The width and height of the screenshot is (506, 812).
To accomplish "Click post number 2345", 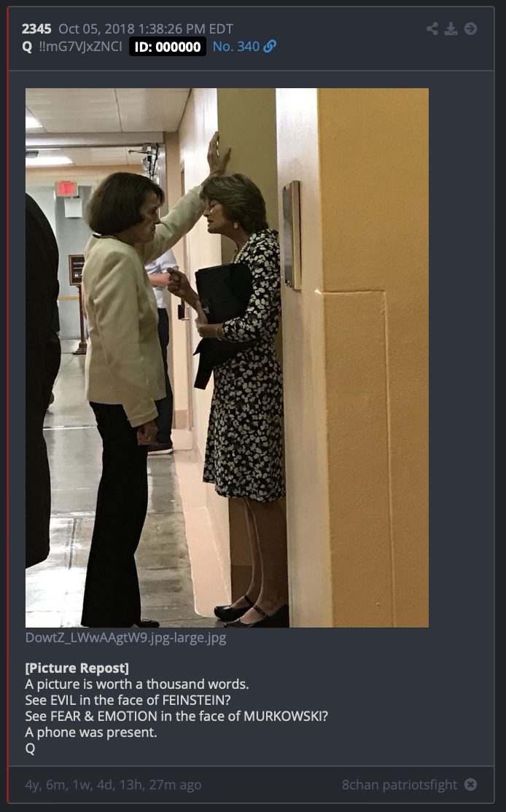I will click(x=36, y=29).
